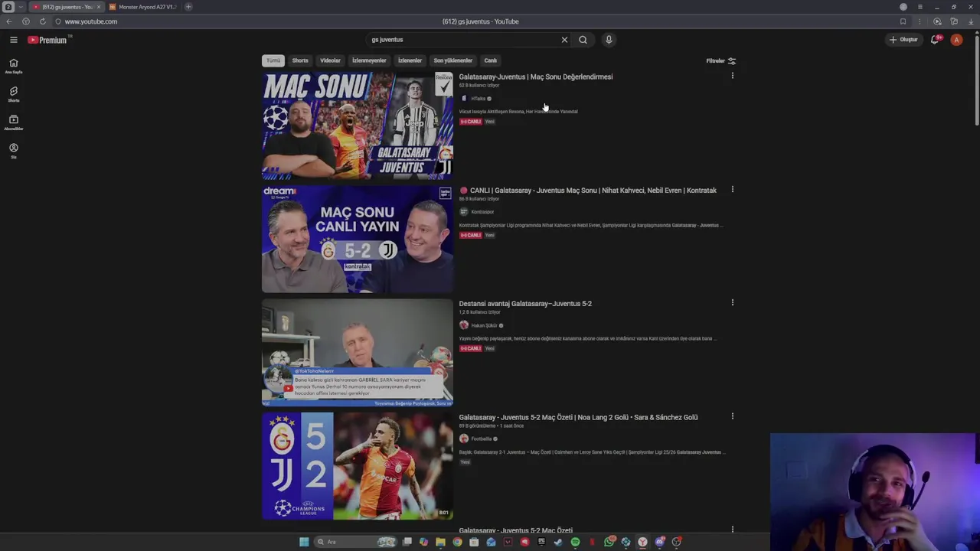Open the account avatar menu
Viewport: 980px width, 551px height.
956,40
